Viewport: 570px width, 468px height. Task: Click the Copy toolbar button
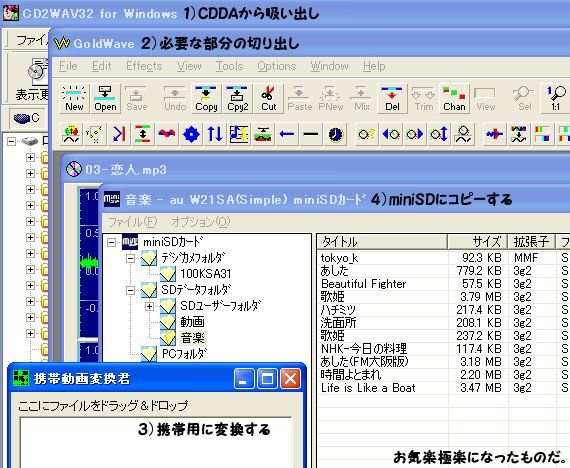tap(206, 99)
